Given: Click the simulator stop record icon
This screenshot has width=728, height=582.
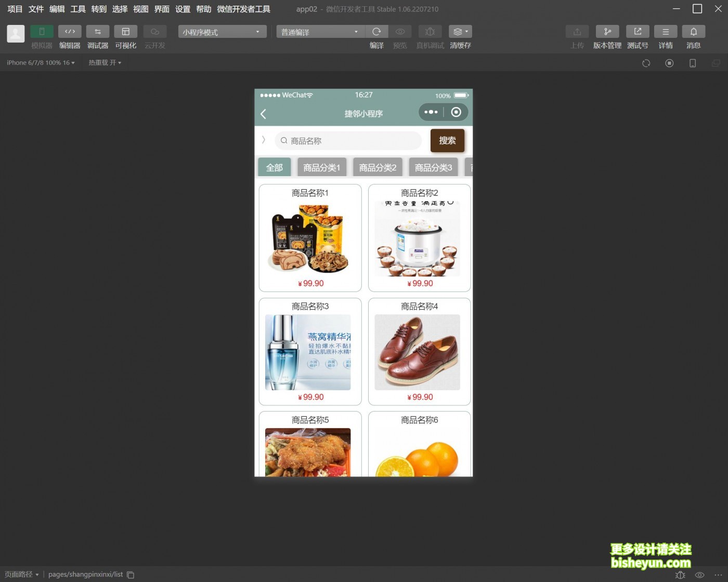Looking at the screenshot, I should [x=669, y=63].
